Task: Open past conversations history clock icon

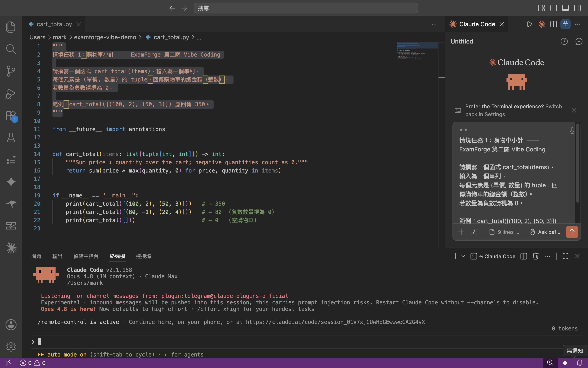Action: point(564,41)
